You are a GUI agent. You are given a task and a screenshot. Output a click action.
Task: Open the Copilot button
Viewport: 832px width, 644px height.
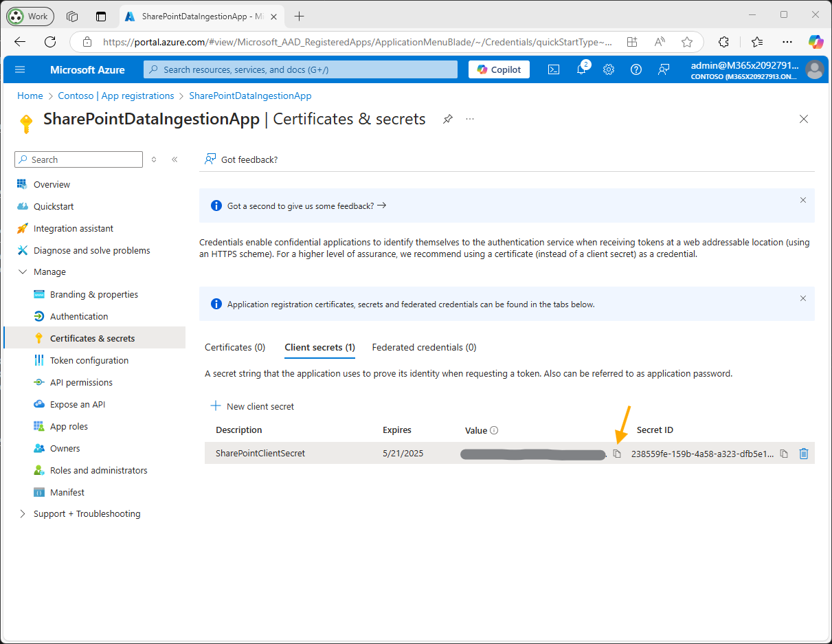499,69
